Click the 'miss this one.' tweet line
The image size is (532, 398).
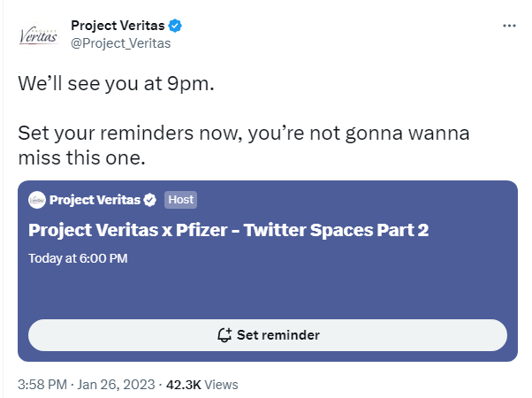pyautogui.click(x=82, y=158)
